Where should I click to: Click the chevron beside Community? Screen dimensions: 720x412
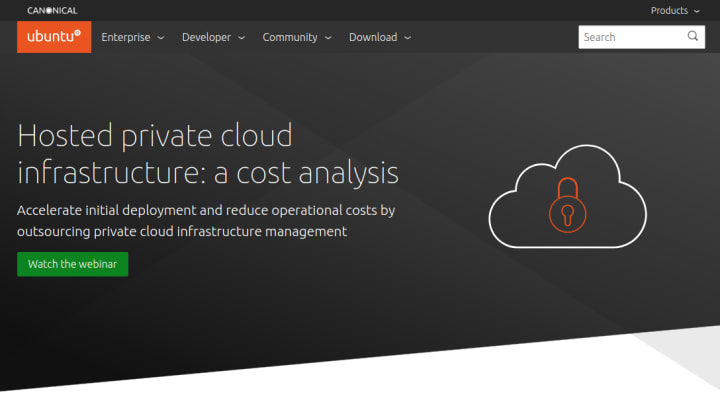pos(328,38)
